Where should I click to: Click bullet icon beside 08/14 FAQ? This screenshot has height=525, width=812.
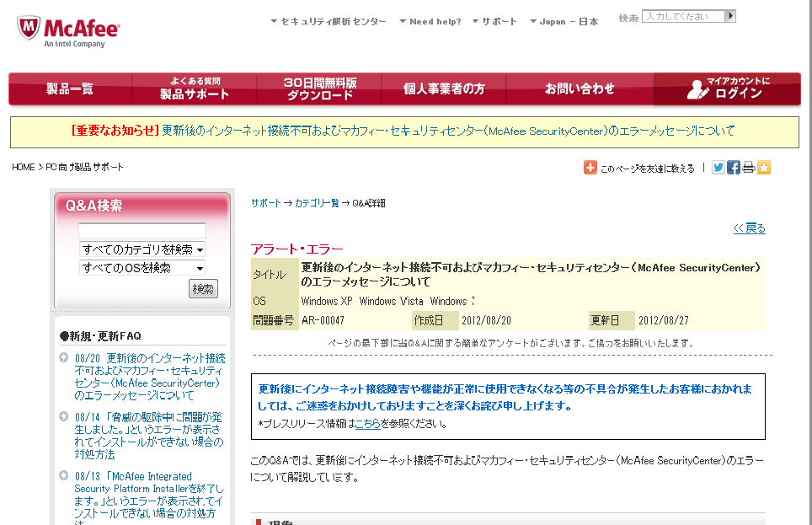pyautogui.click(x=64, y=416)
